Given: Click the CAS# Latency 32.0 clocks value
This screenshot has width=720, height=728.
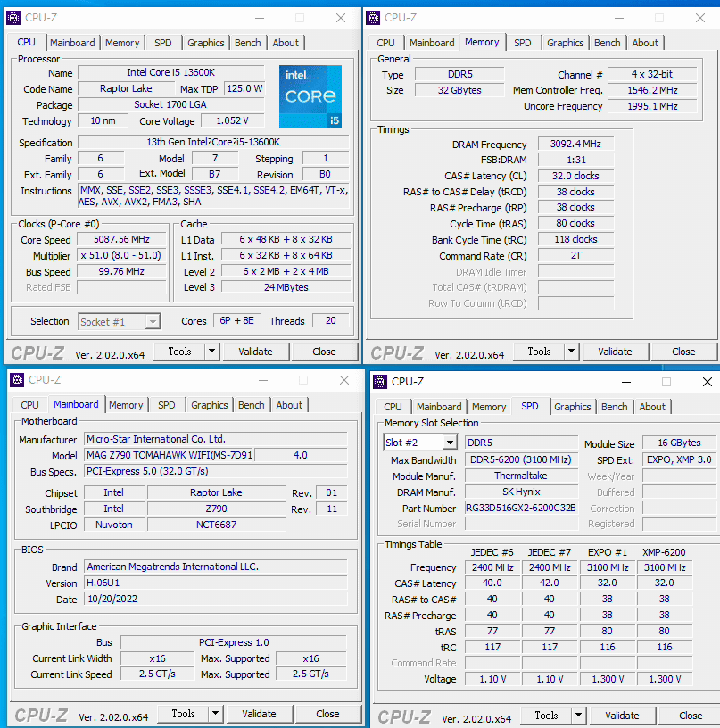Looking at the screenshot, I should point(575,176).
